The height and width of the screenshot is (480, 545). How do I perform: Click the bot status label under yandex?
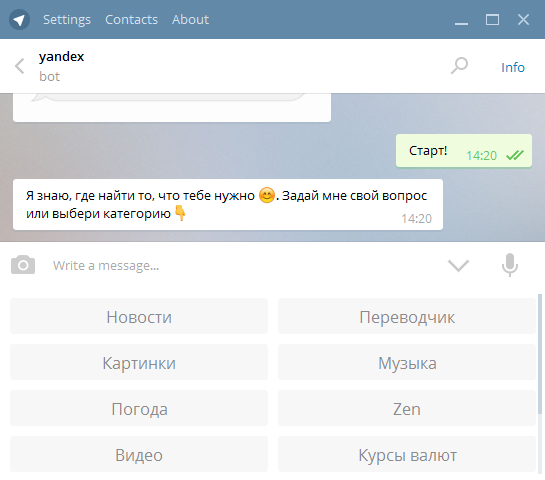(49, 76)
